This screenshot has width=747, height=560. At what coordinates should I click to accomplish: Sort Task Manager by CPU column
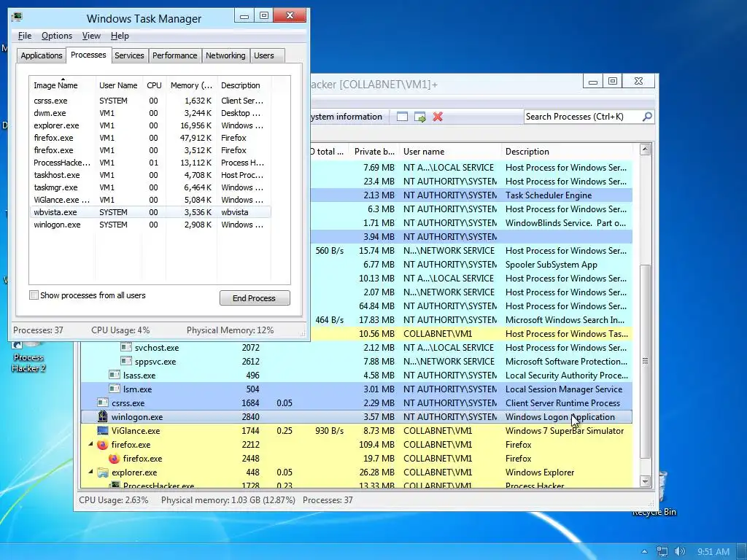point(154,85)
